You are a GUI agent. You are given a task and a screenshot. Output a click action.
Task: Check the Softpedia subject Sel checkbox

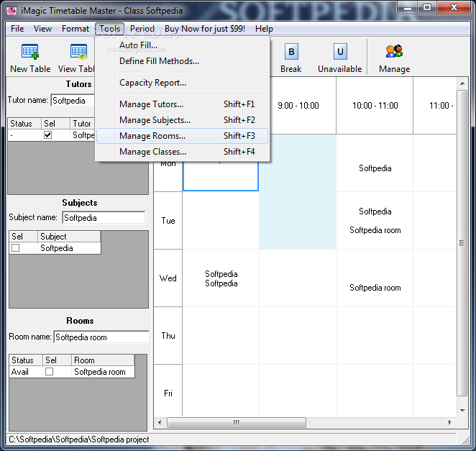16,248
